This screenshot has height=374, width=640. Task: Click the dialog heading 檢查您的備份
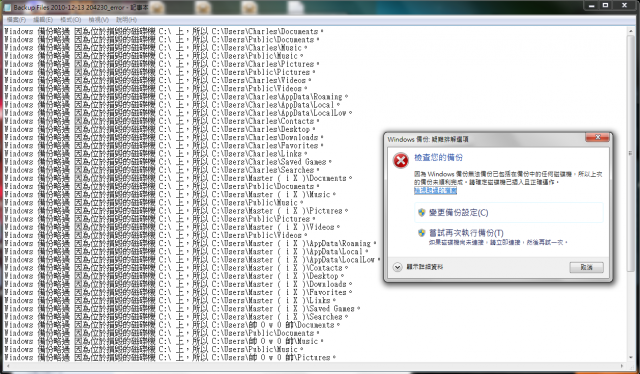[438, 158]
